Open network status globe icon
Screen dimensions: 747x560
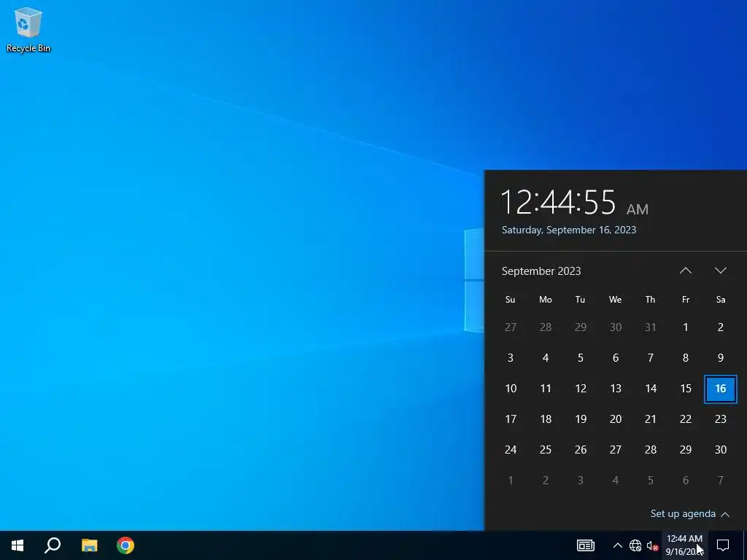[x=635, y=545]
